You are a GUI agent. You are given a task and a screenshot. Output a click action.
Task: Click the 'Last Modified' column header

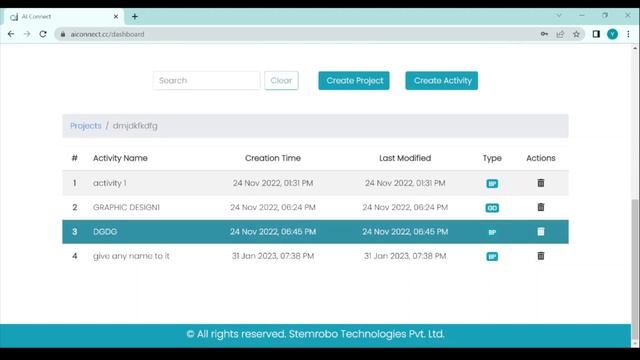pyautogui.click(x=405, y=158)
